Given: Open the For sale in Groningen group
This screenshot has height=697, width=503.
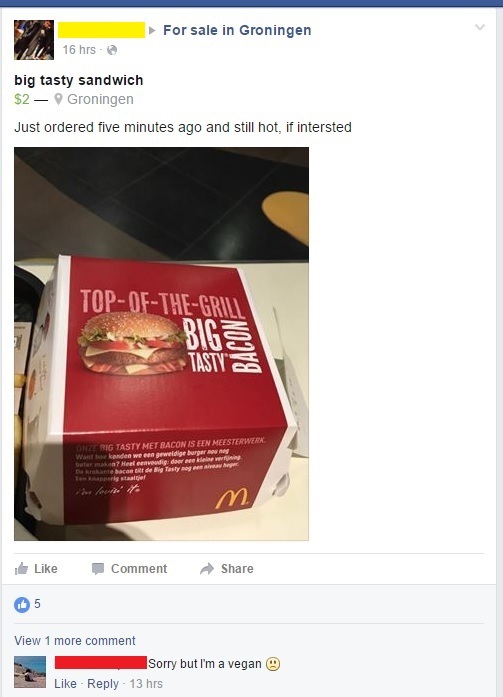Looking at the screenshot, I should pos(237,30).
